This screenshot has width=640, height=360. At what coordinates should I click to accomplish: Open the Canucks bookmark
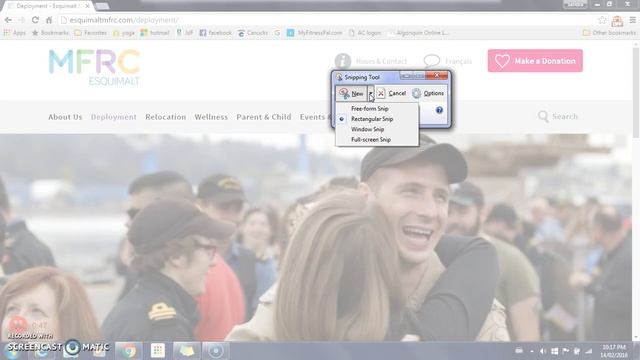point(253,33)
